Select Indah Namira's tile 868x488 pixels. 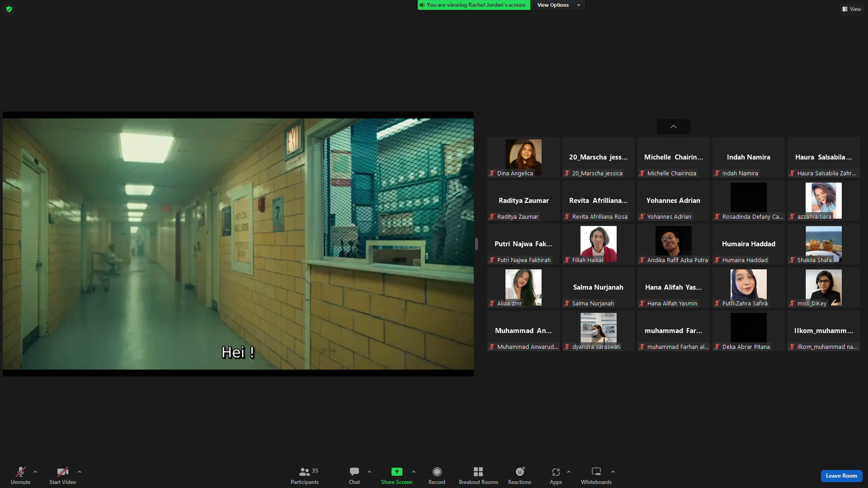749,157
